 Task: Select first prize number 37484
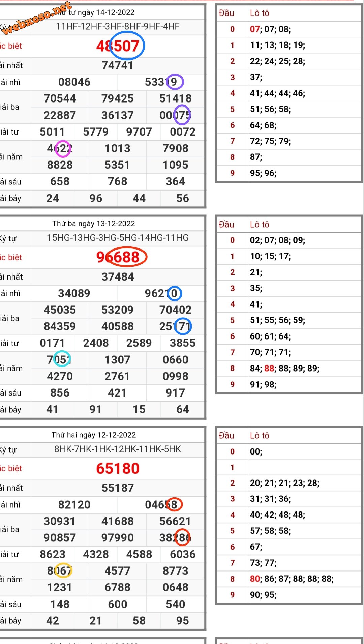(118, 277)
